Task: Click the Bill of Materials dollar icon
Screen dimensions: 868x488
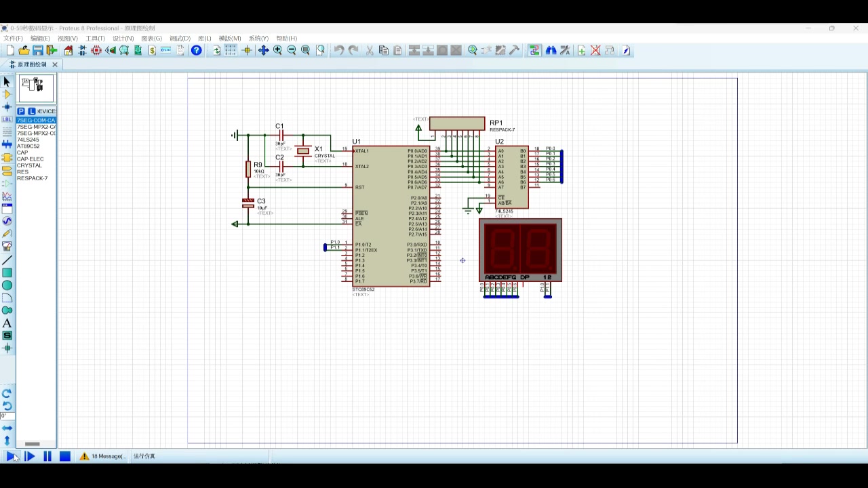Action: point(152,51)
